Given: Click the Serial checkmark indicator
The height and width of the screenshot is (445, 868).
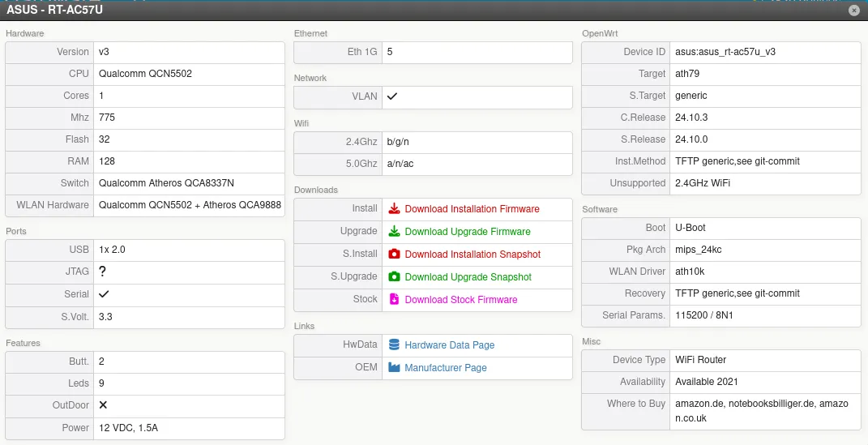Looking at the screenshot, I should click(104, 294).
